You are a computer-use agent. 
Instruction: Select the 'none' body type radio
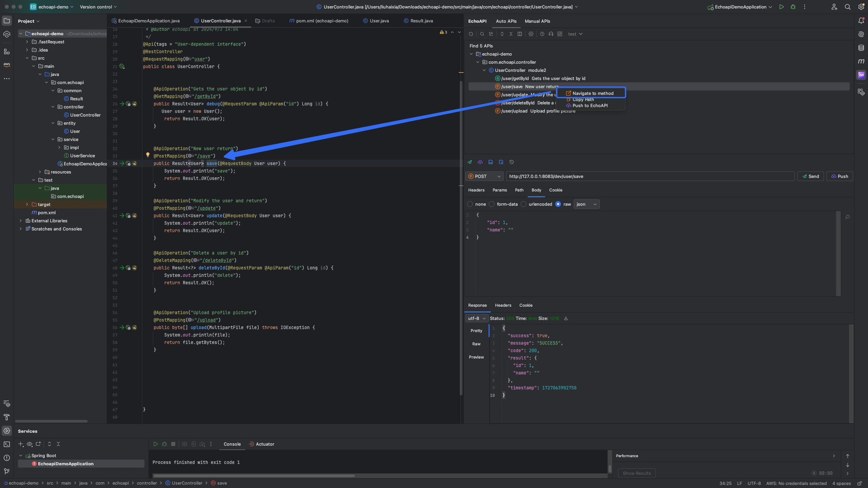tap(470, 204)
